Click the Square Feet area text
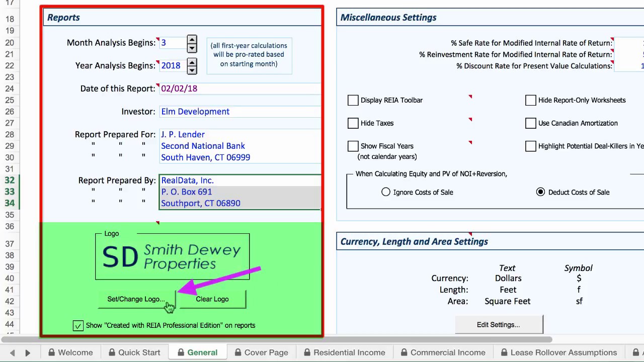Viewport: 644px width, 362px height. [507, 301]
